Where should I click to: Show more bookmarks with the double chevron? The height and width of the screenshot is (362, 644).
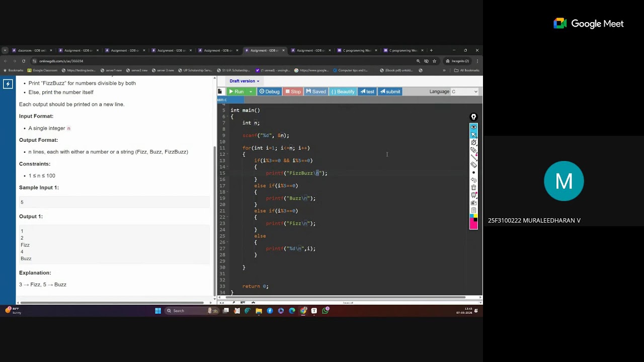444,70
